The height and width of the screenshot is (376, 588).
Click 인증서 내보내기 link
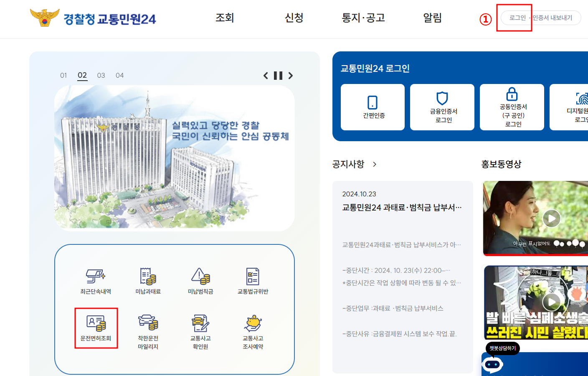coord(552,18)
